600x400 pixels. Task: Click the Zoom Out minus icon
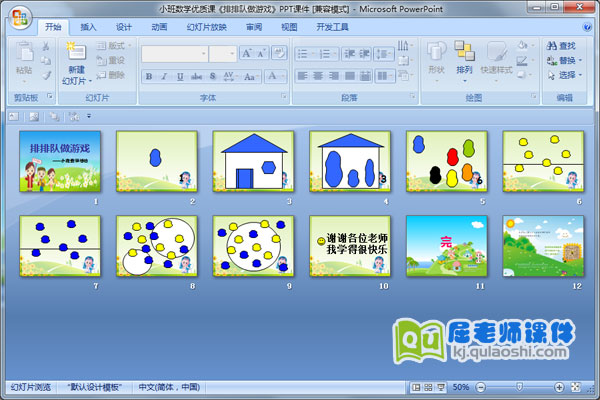481,387
